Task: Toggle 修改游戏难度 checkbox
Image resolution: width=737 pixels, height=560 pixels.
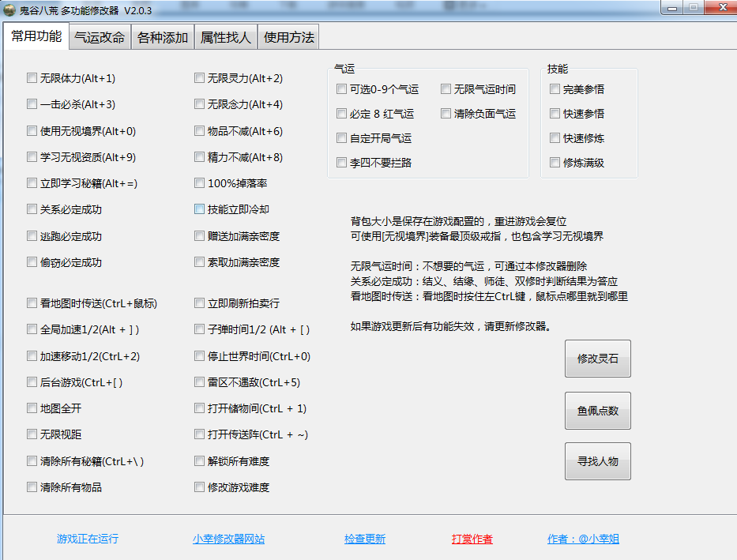Action: click(199, 487)
